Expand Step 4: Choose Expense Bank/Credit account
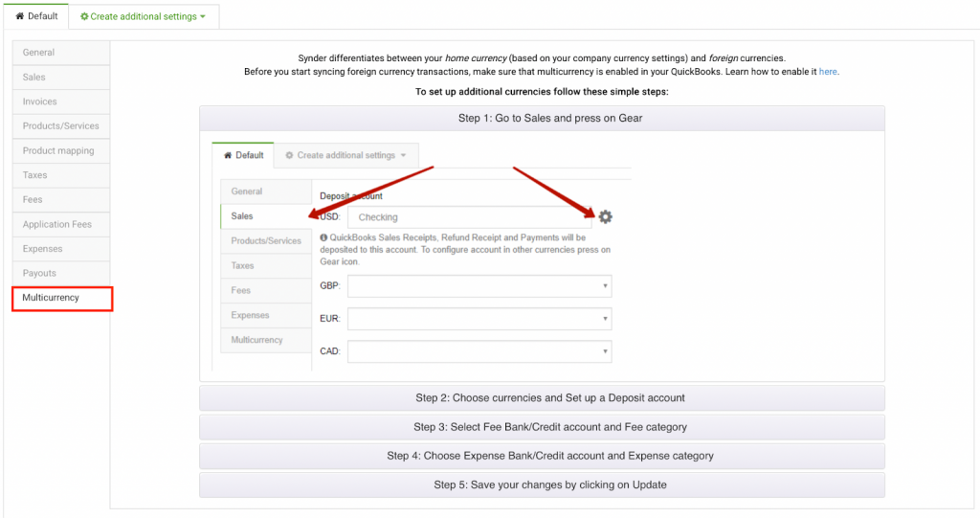 point(542,456)
